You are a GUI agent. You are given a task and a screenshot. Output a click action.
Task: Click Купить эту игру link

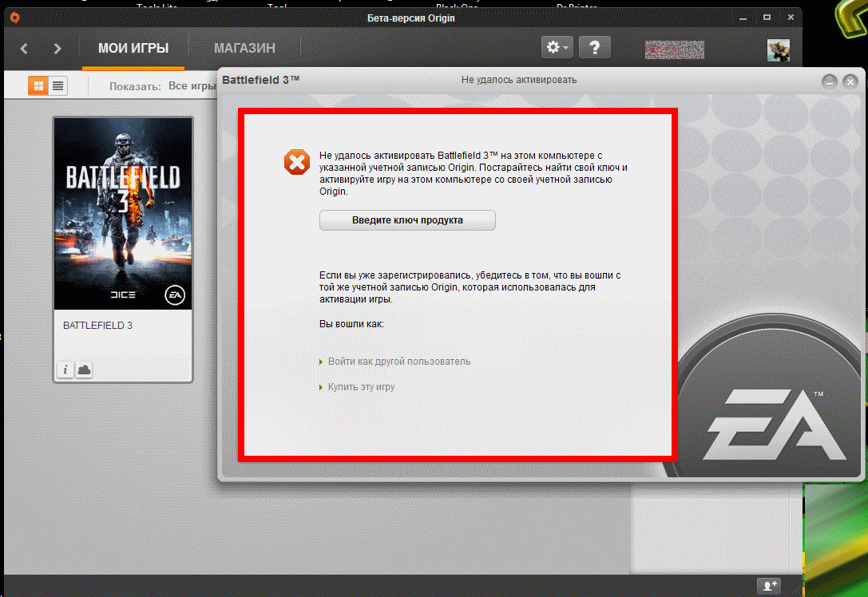click(361, 387)
